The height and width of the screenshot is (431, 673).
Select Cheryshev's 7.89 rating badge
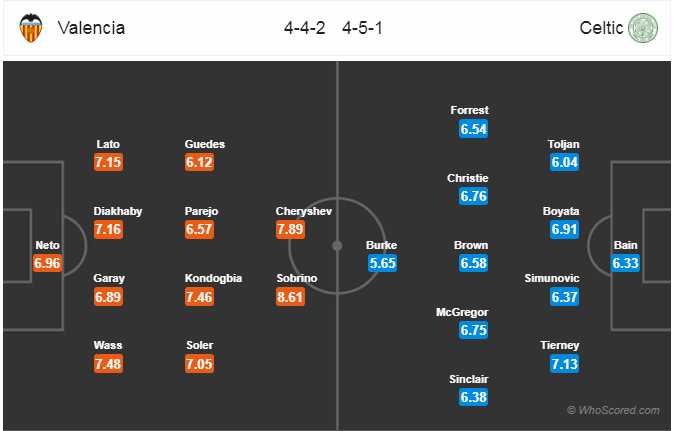point(291,229)
